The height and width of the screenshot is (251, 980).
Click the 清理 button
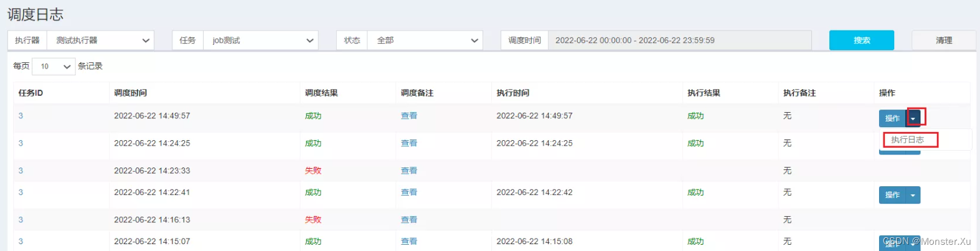[x=944, y=40]
